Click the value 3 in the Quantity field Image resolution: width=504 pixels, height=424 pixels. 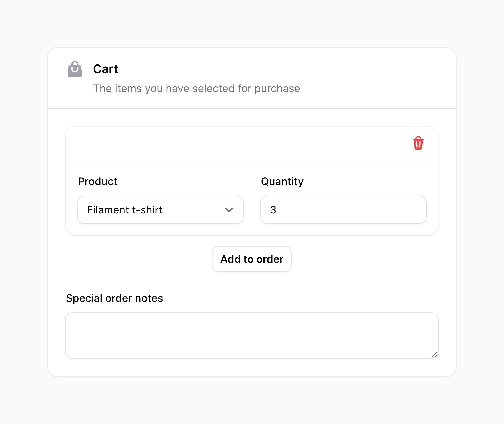pos(273,210)
